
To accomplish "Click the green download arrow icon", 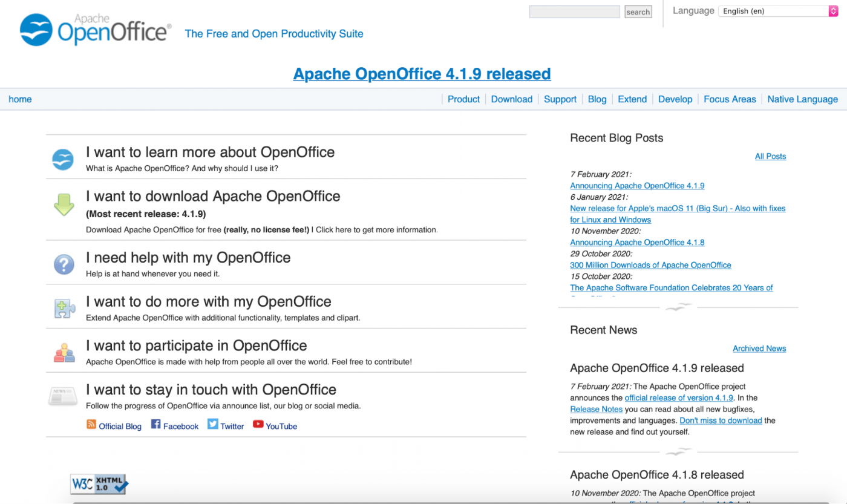I will coord(64,205).
